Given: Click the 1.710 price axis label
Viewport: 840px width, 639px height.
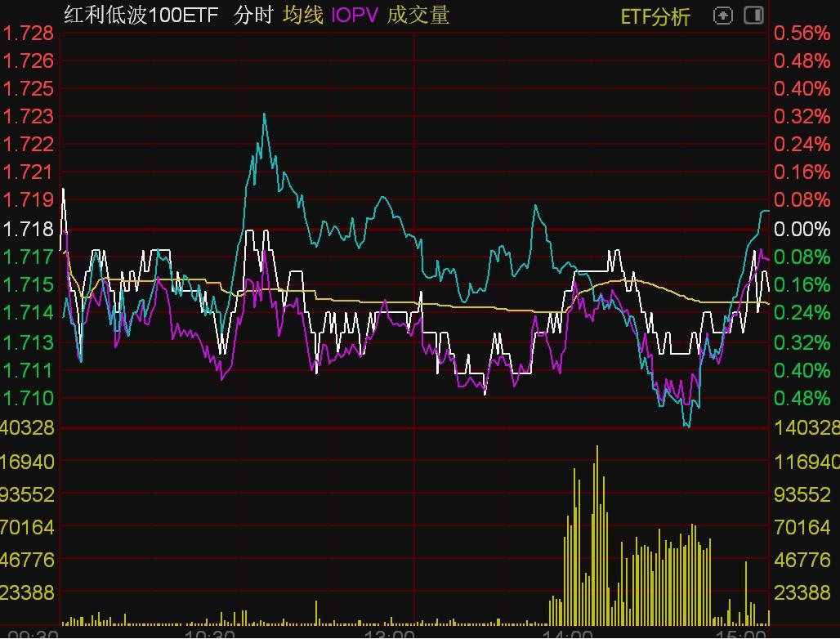Looking at the screenshot, I should 29,398.
